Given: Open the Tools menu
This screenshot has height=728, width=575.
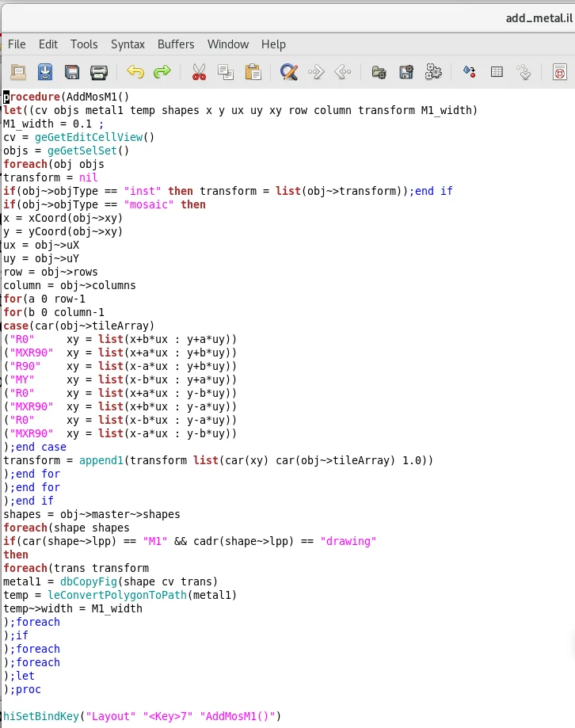Looking at the screenshot, I should 84,44.
